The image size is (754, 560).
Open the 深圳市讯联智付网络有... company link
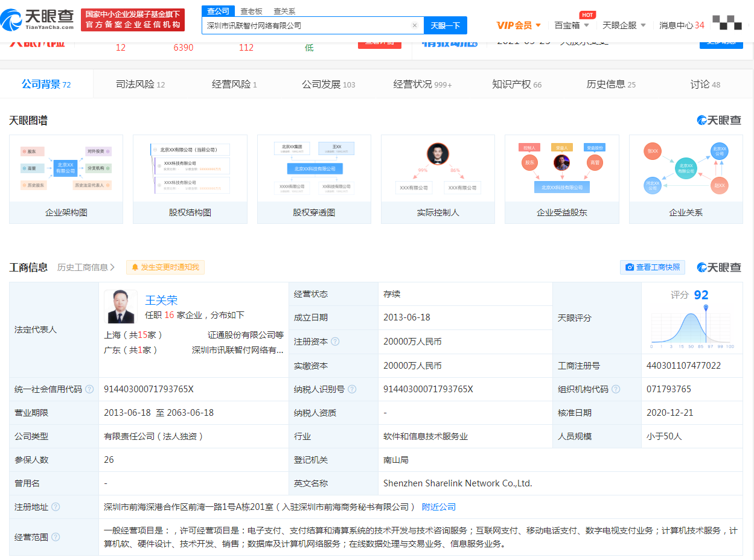(x=238, y=350)
